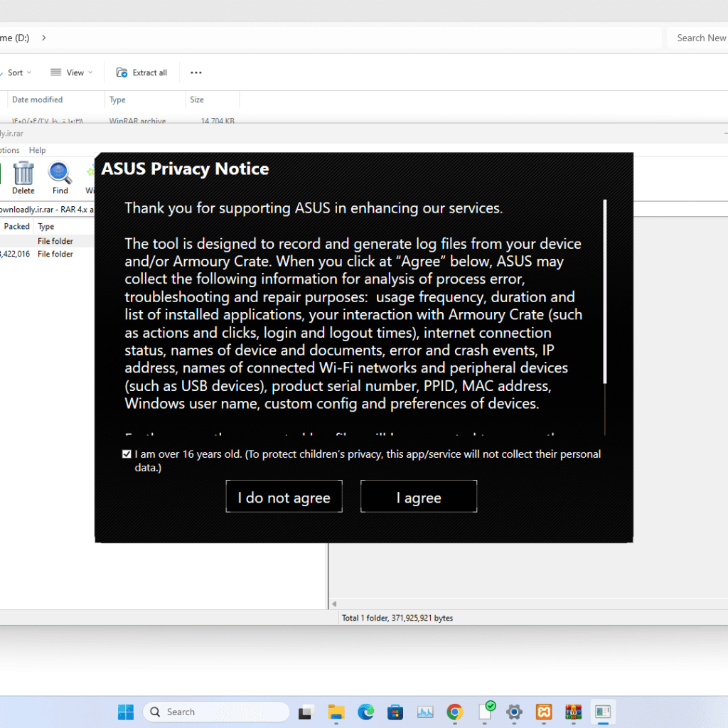The width and height of the screenshot is (728, 728).
Task: Sort by the Size column in File Explorer
Action: [x=213, y=100]
